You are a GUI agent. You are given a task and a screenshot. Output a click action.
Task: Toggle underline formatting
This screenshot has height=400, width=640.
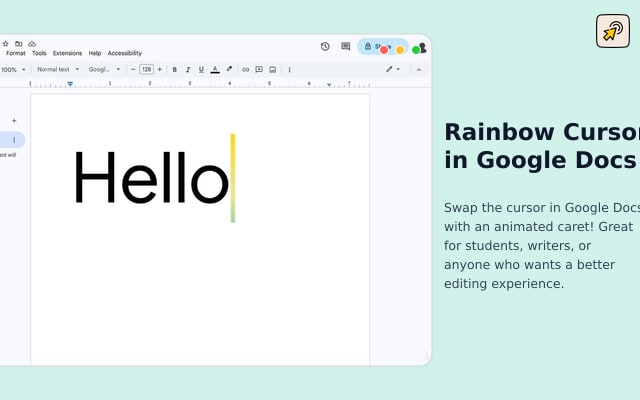pos(201,70)
